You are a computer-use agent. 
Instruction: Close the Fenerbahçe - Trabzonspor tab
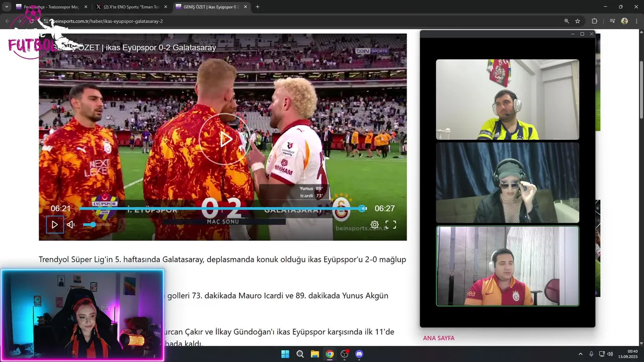(86, 7)
